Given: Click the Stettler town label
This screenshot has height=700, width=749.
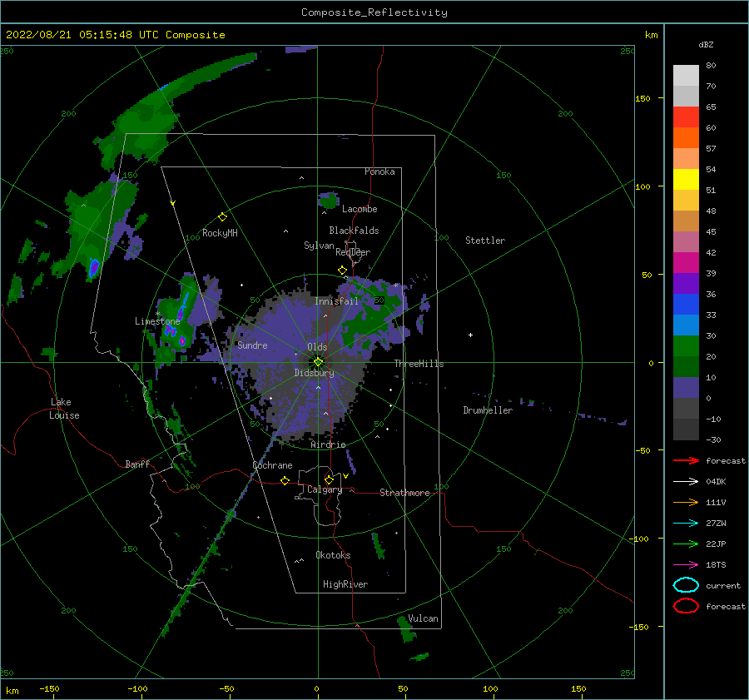Looking at the screenshot, I should click(x=485, y=241).
